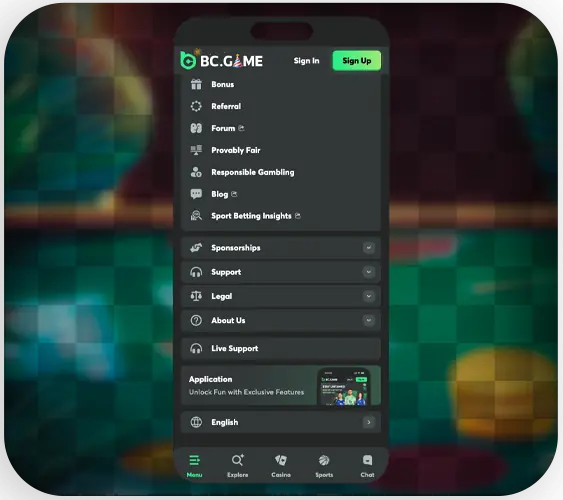Open the Forum link text
Screen dimensions: 563x500
click(x=223, y=128)
